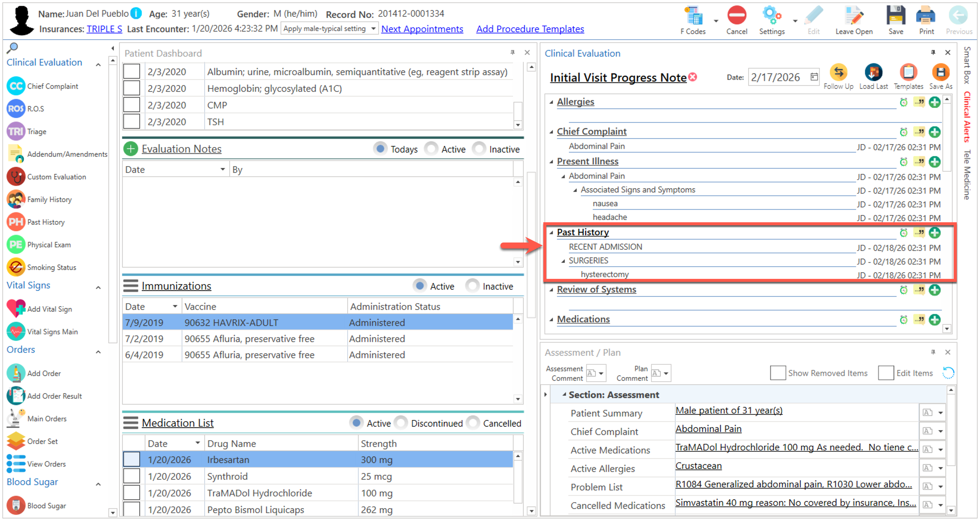Click the TRIPLE S insurance link
This screenshot has width=980, height=519.
pyautogui.click(x=104, y=29)
